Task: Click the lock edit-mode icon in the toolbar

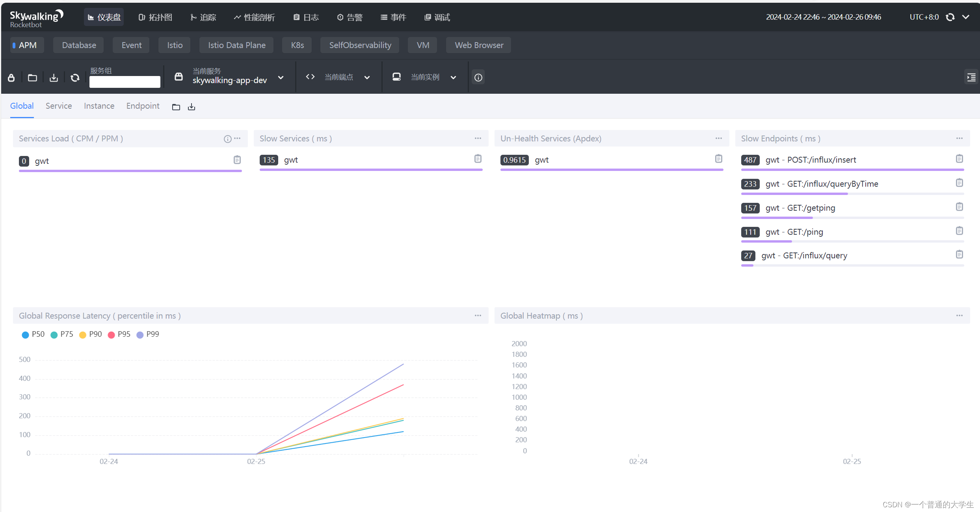Action: (11, 78)
